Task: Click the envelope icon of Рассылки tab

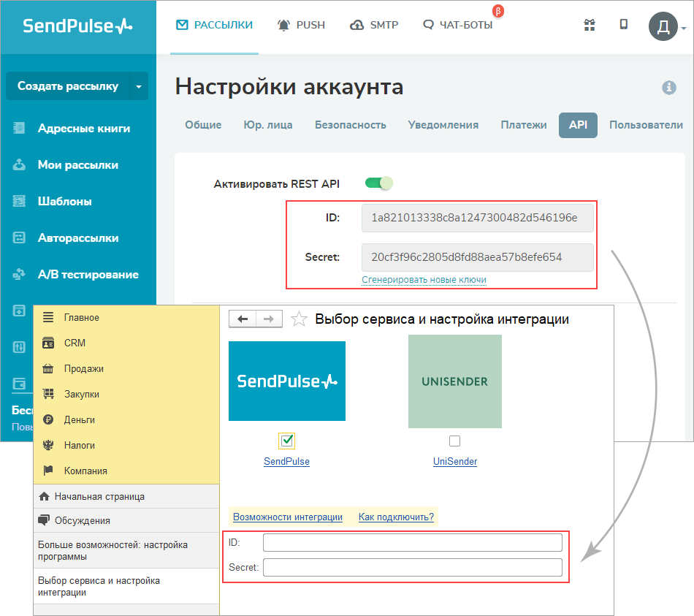Action: point(182,25)
